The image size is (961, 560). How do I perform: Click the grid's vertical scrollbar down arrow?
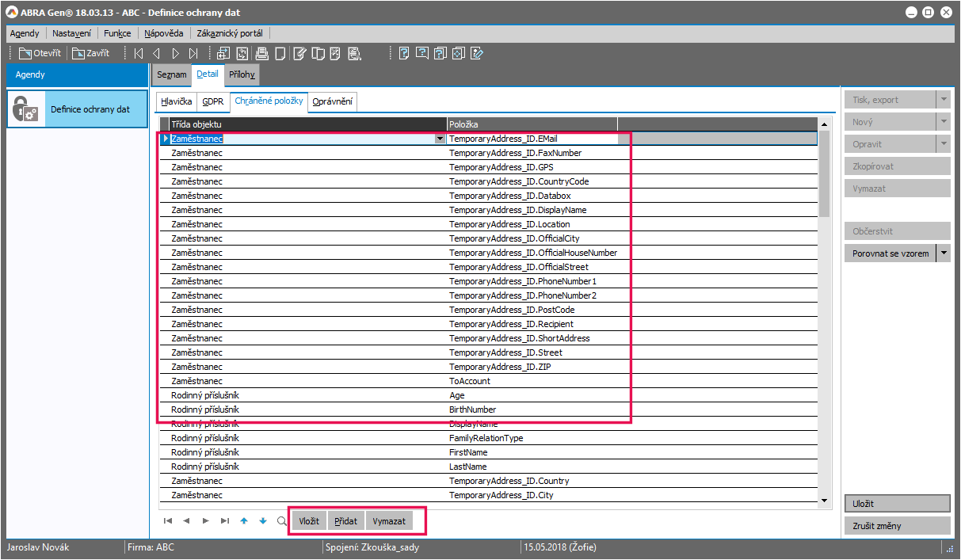pos(825,500)
